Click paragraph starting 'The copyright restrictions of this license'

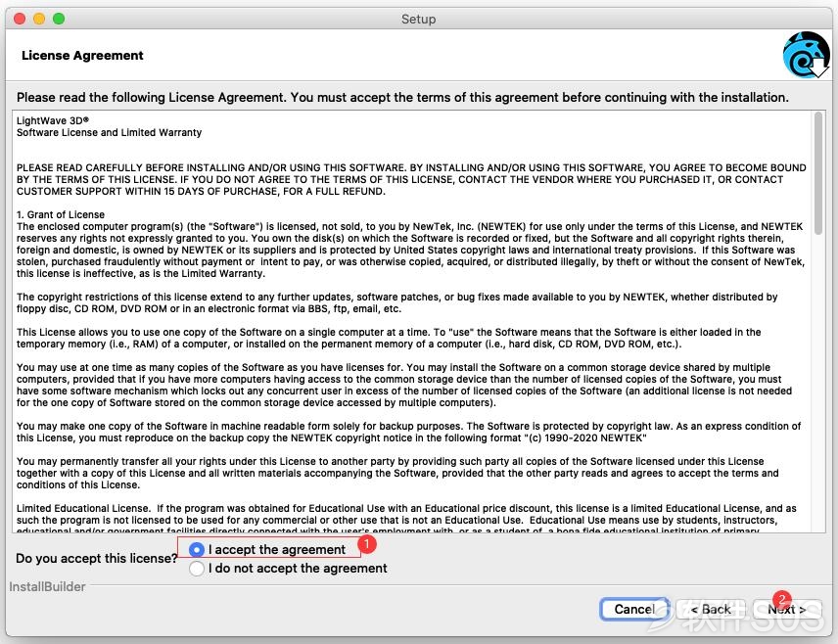pyautogui.click(x=397, y=302)
